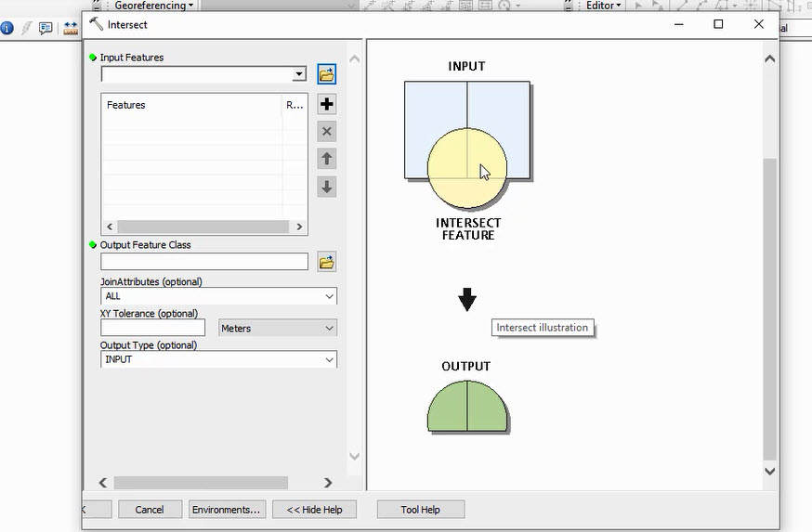Click the Measure ruler tool icon
The image size is (812, 532).
coord(71,28)
